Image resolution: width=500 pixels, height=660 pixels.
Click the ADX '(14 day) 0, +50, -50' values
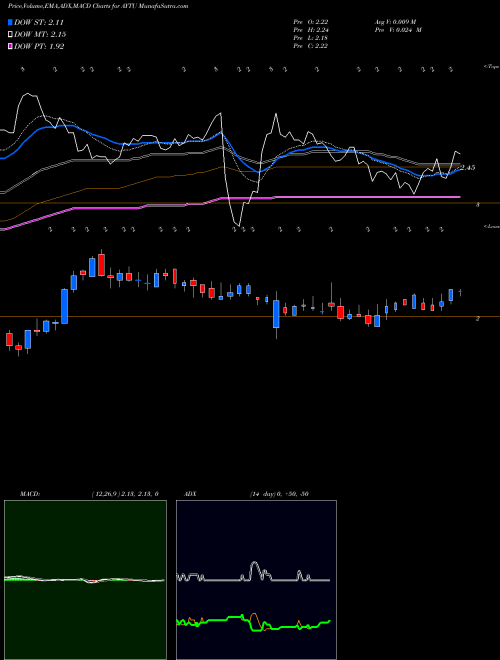(279, 494)
